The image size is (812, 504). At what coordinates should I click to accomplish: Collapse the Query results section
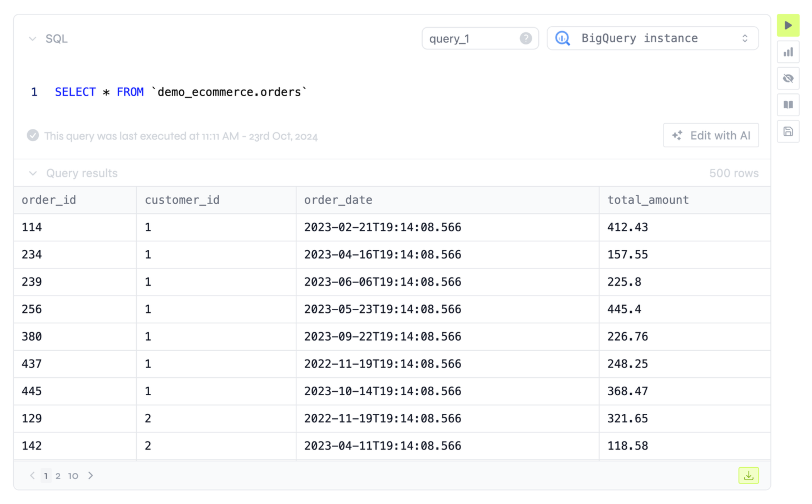tap(33, 173)
